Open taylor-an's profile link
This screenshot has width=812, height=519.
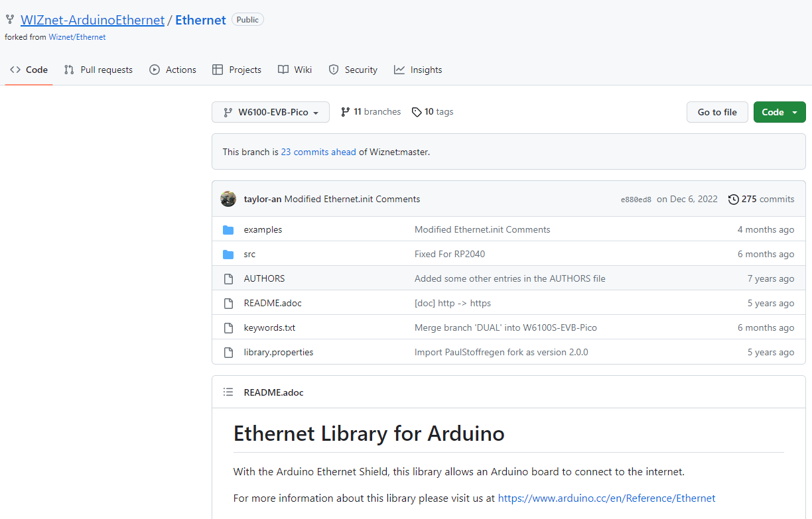pyautogui.click(x=263, y=199)
